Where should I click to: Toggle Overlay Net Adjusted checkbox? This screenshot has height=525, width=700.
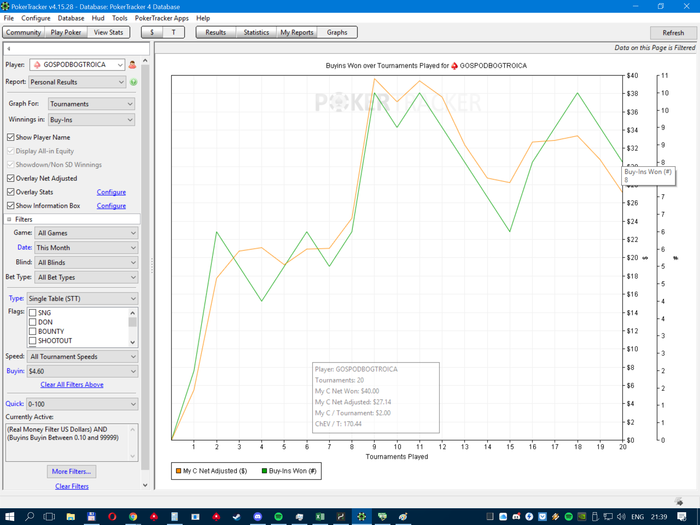[11, 178]
